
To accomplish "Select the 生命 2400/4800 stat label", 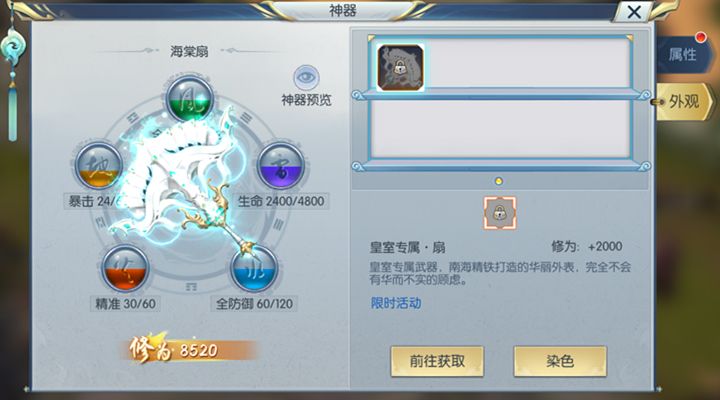I will tap(281, 201).
